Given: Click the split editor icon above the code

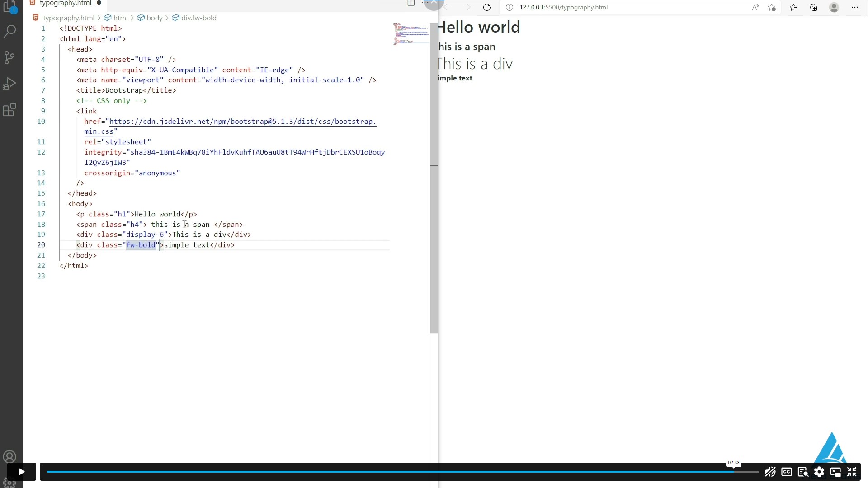Looking at the screenshot, I should (x=411, y=3).
